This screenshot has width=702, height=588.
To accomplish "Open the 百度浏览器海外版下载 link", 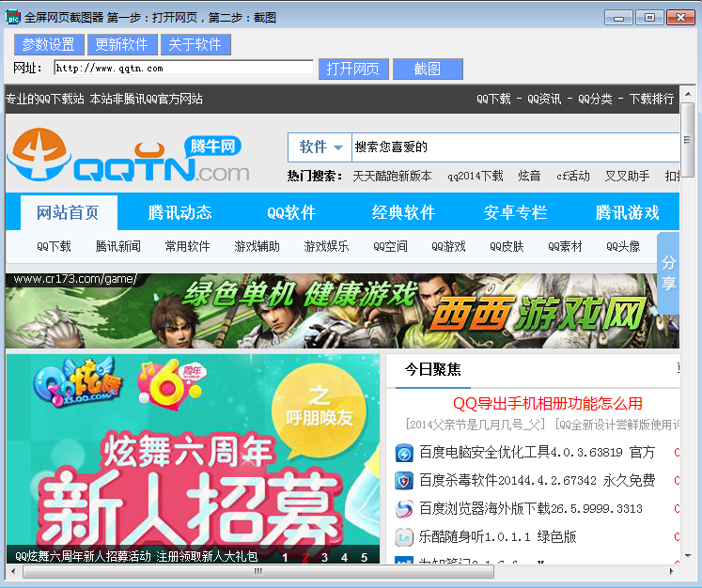I will pos(531,509).
